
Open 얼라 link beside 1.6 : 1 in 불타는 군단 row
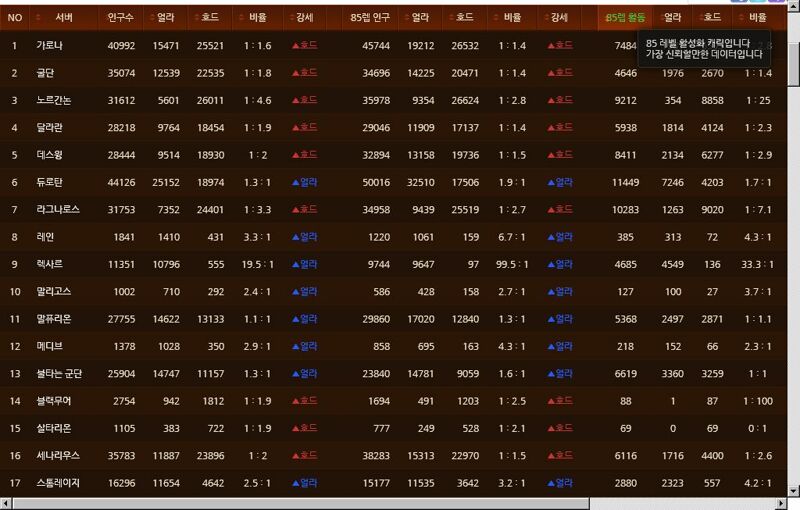point(560,373)
